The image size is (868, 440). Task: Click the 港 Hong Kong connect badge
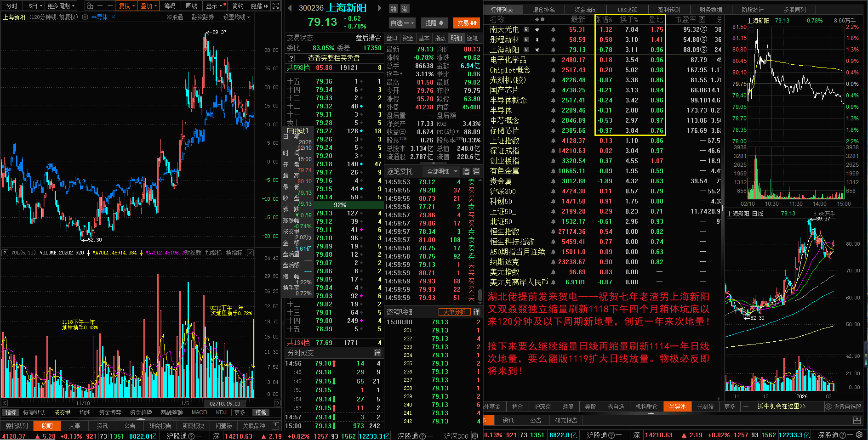click(x=405, y=9)
